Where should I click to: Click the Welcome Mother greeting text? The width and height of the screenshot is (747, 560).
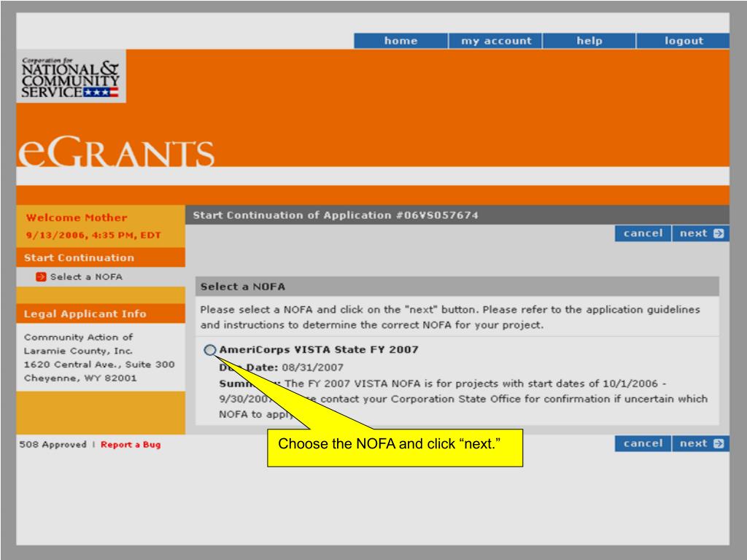(77, 217)
